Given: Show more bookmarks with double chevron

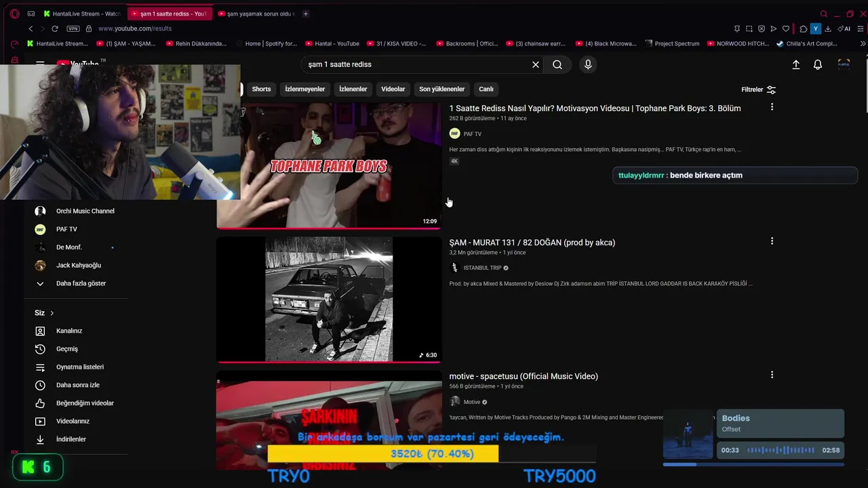Looking at the screenshot, I should (863, 43).
